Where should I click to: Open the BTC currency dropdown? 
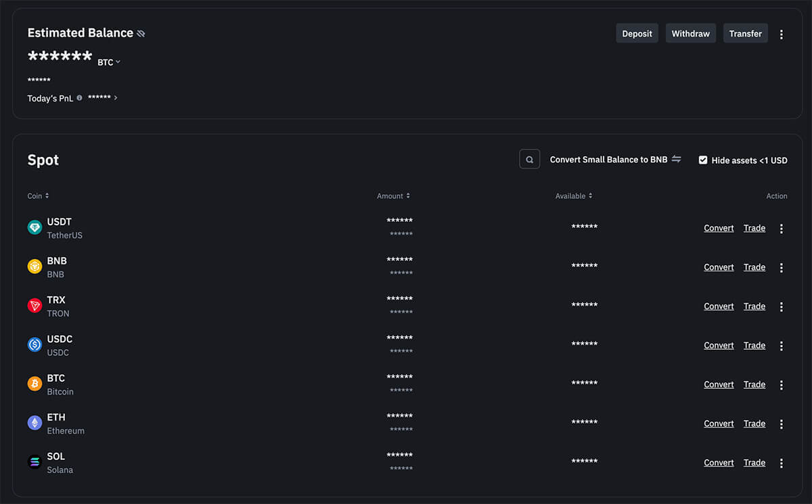109,62
